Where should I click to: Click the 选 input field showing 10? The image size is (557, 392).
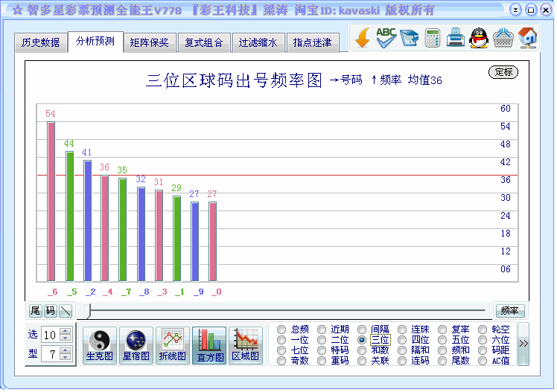(x=51, y=335)
